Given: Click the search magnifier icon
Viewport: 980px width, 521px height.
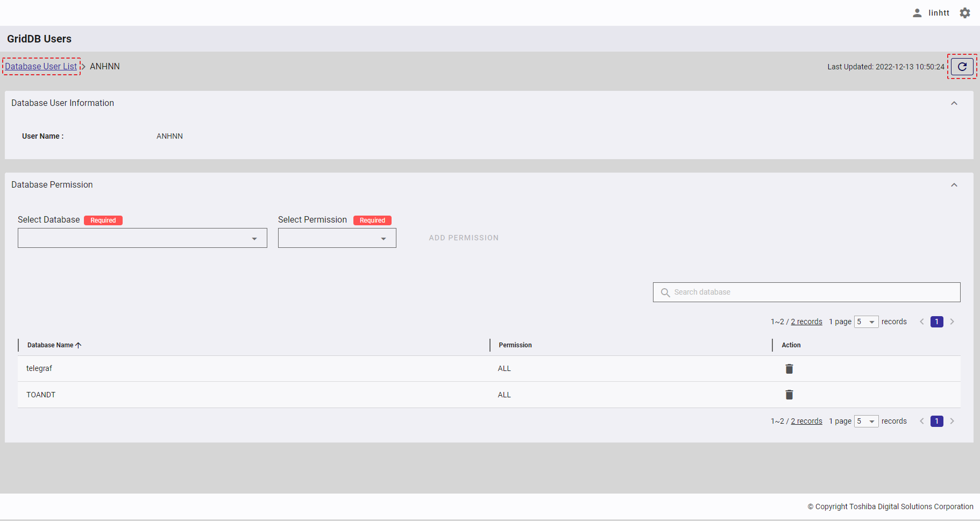Looking at the screenshot, I should [x=665, y=292].
